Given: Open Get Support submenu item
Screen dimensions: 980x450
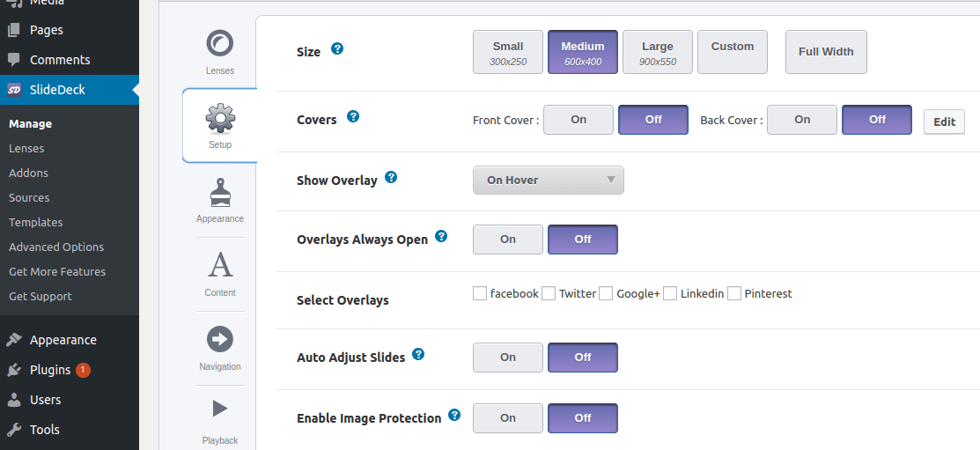Looking at the screenshot, I should click(40, 296).
